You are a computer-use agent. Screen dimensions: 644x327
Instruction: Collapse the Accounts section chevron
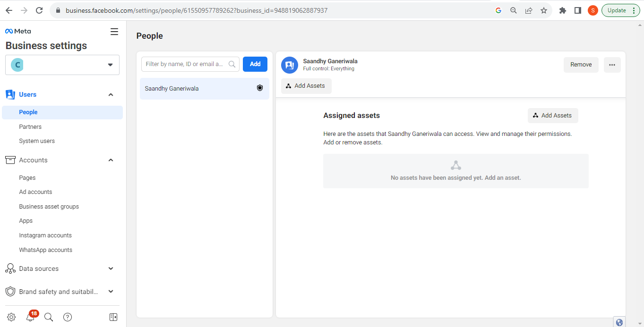point(111,160)
